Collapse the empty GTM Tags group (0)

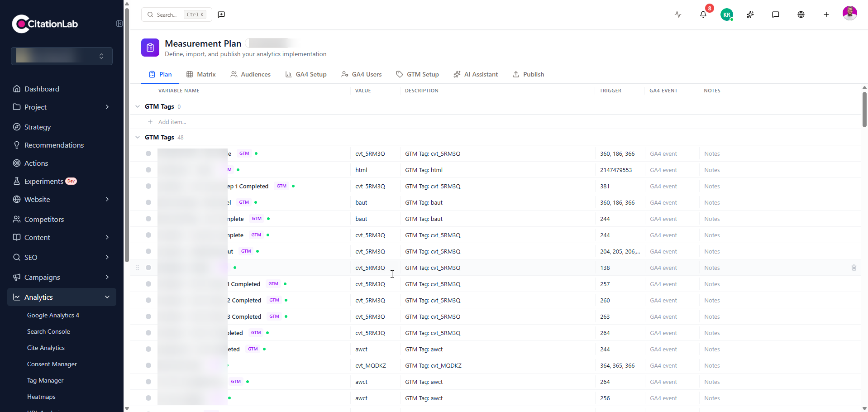138,106
